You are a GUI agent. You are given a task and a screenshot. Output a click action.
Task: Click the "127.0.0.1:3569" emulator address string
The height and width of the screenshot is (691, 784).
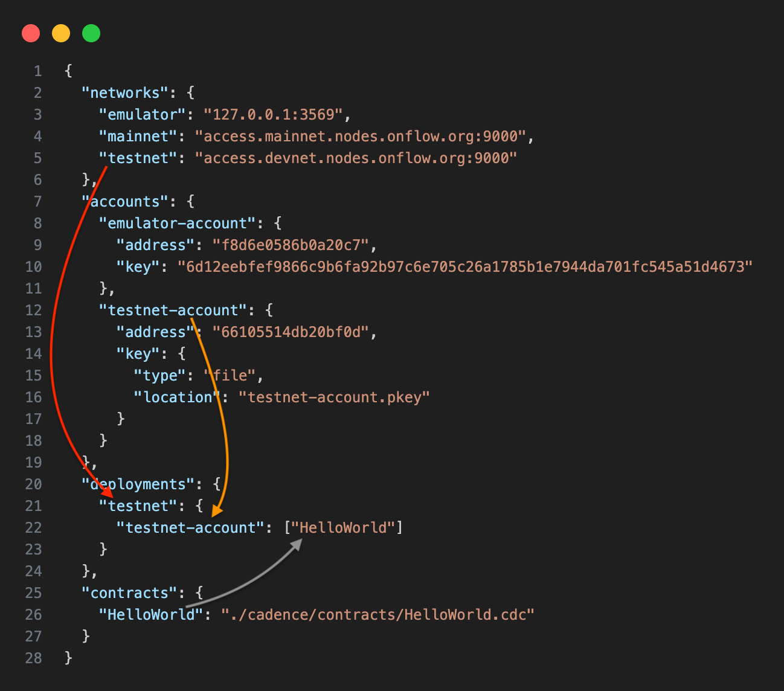click(x=273, y=115)
